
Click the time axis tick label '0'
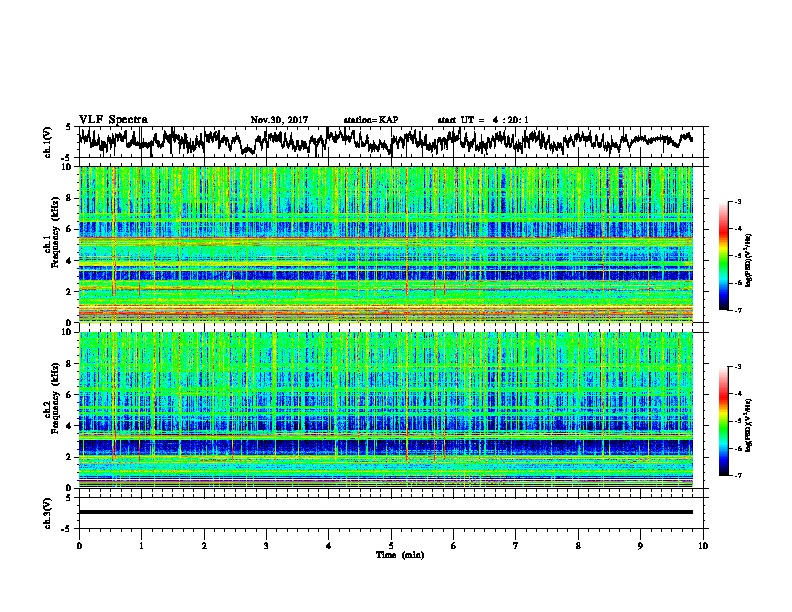pyautogui.click(x=79, y=546)
